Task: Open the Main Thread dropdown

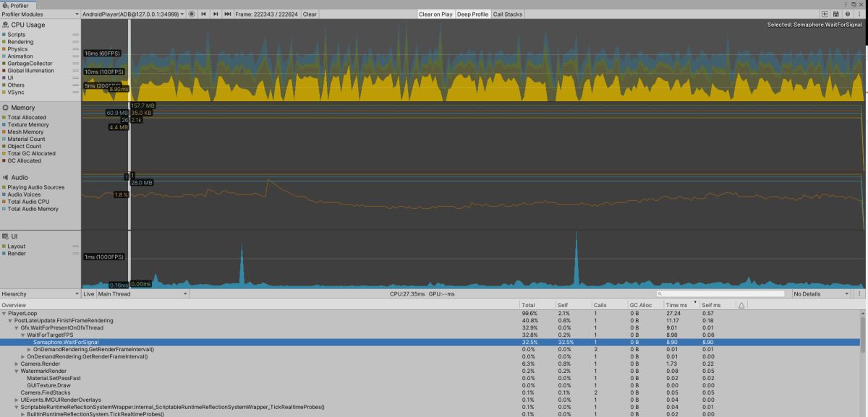Action: [x=142, y=294]
